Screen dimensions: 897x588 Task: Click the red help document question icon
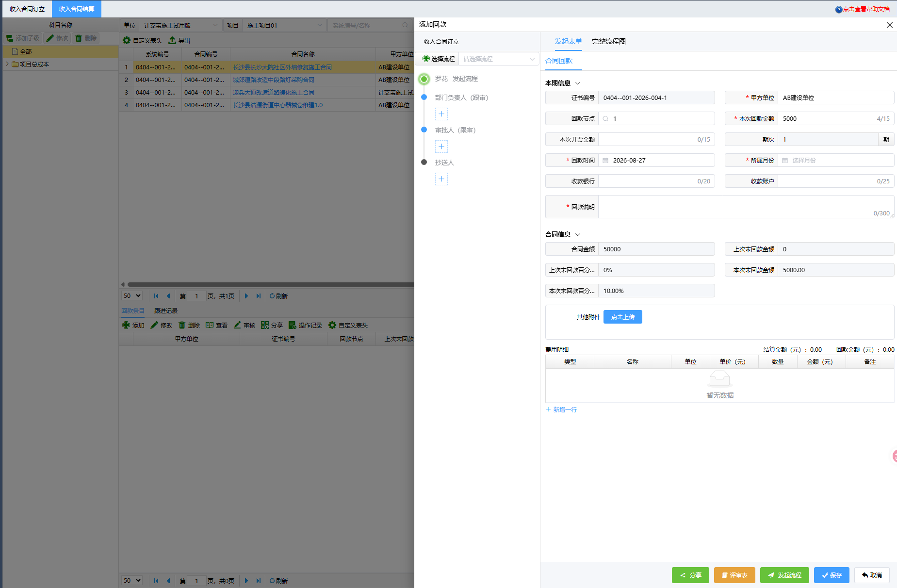[839, 9]
